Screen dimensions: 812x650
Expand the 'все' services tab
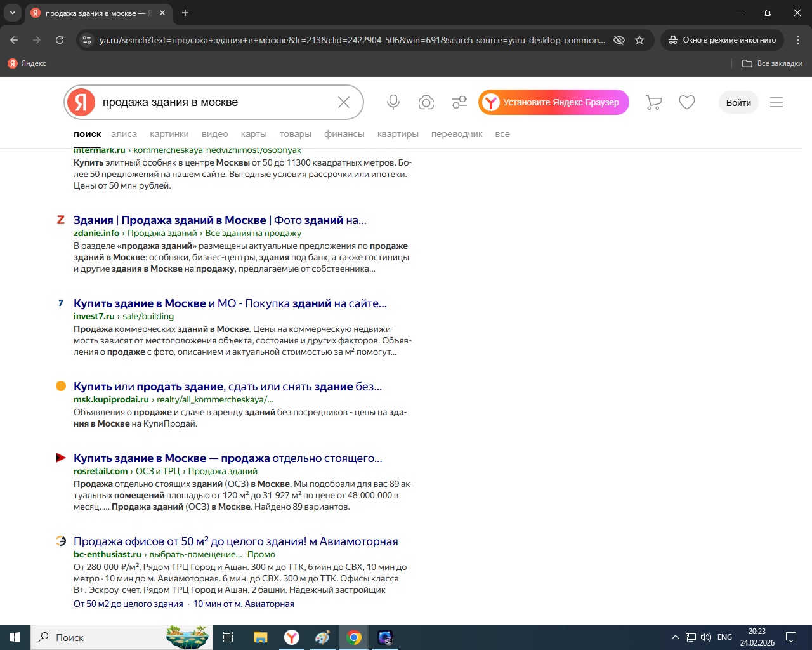pos(502,134)
